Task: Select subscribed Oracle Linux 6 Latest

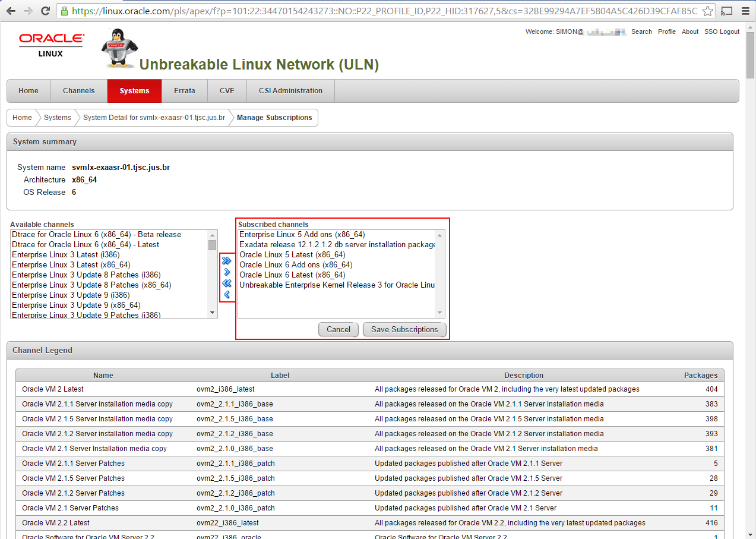Action: tap(337, 275)
